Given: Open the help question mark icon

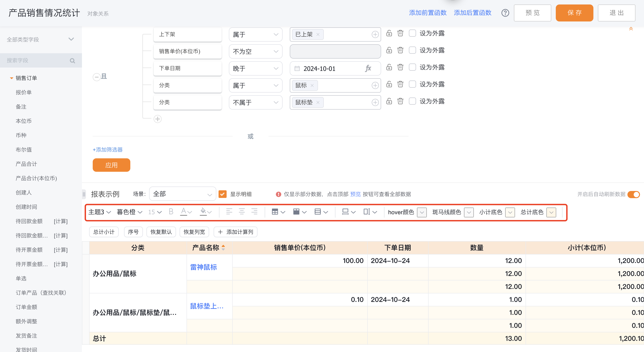Looking at the screenshot, I should [505, 13].
